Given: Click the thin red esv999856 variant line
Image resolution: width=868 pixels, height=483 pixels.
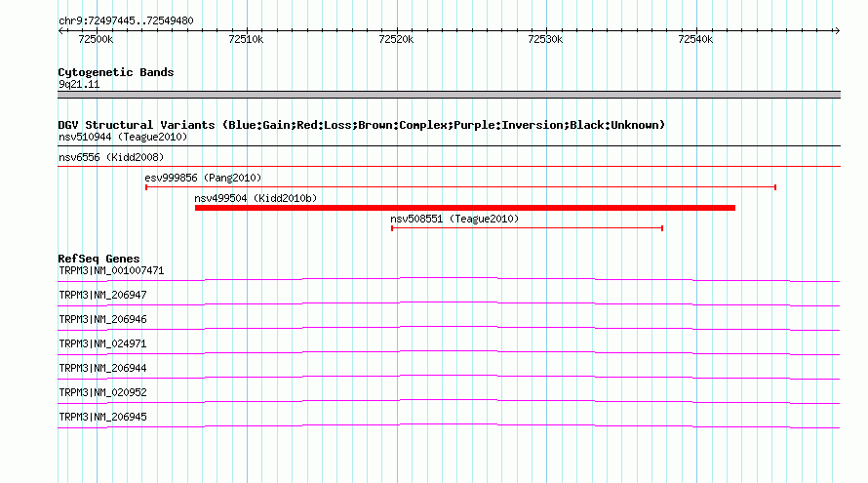Looking at the screenshot, I should coord(460,187).
